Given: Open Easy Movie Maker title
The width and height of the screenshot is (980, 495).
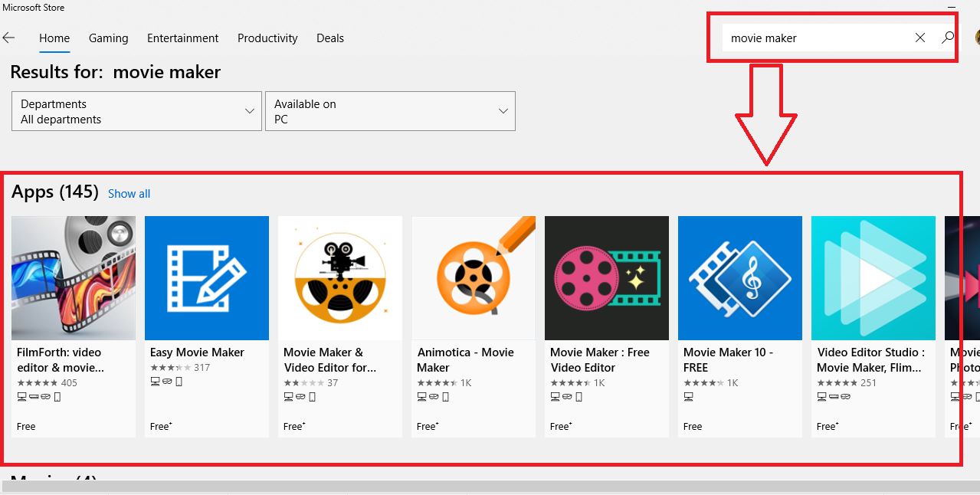Looking at the screenshot, I should (197, 352).
